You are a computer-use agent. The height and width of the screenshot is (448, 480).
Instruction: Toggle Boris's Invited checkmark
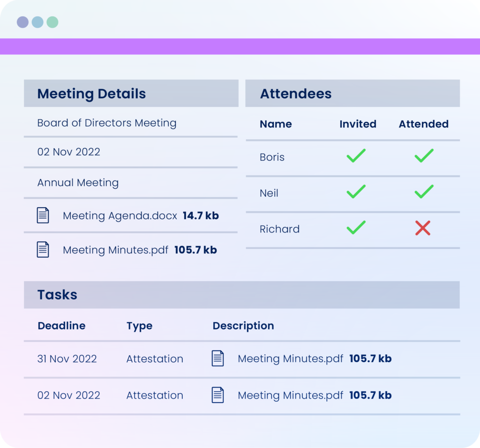tap(356, 156)
